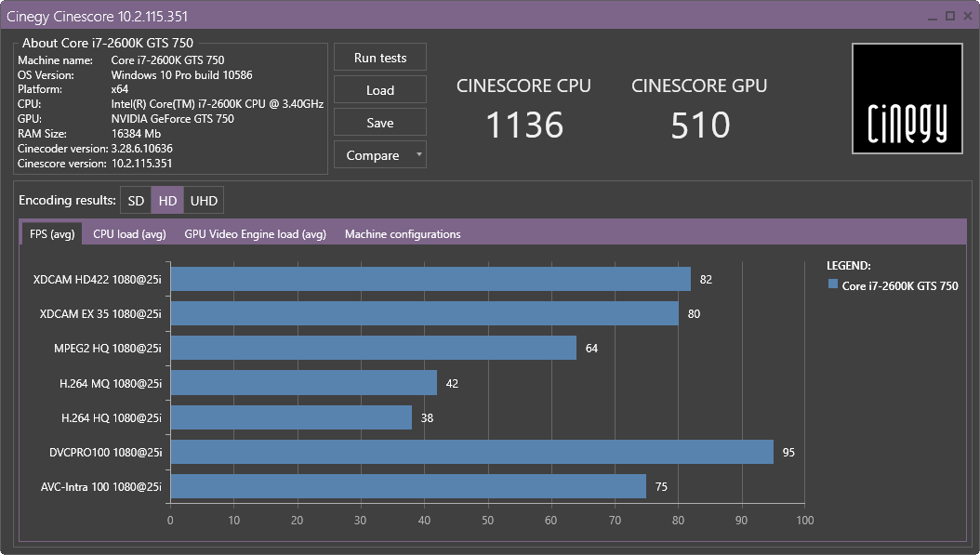Click legend entry Core i7-2600K GTS 750
Viewport: 980px width, 555px height.
899,285
